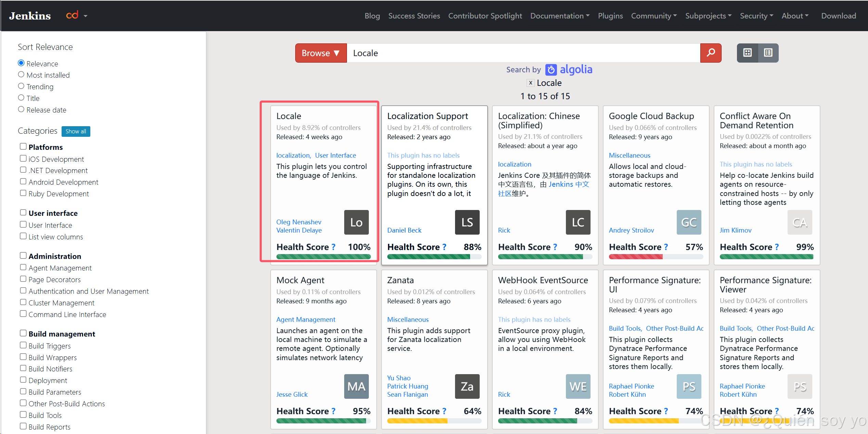The height and width of the screenshot is (434, 868).
Task: Open the Localization Support plugin title
Action: pyautogui.click(x=428, y=116)
